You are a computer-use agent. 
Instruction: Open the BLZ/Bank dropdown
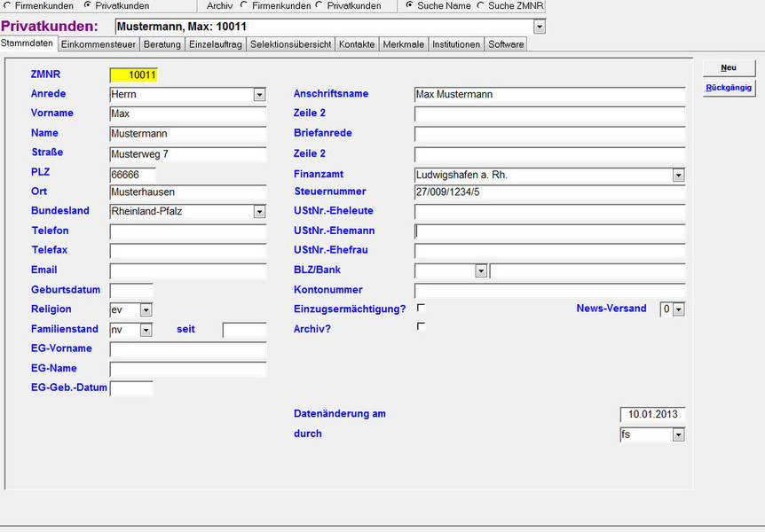click(481, 270)
